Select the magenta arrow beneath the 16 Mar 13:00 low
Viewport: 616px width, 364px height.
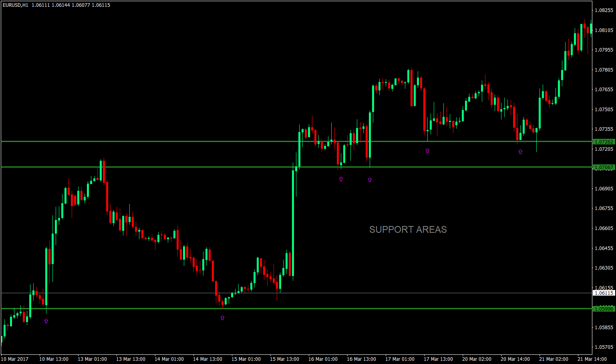370,180
